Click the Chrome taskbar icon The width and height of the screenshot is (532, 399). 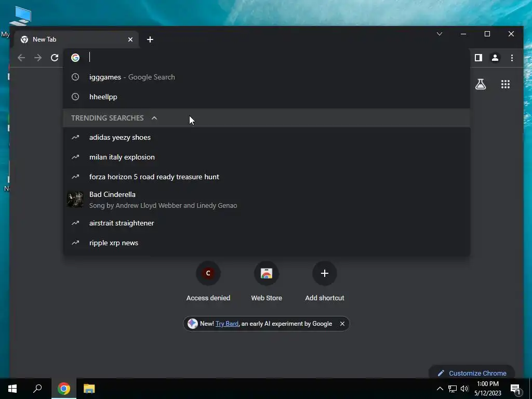point(64,389)
